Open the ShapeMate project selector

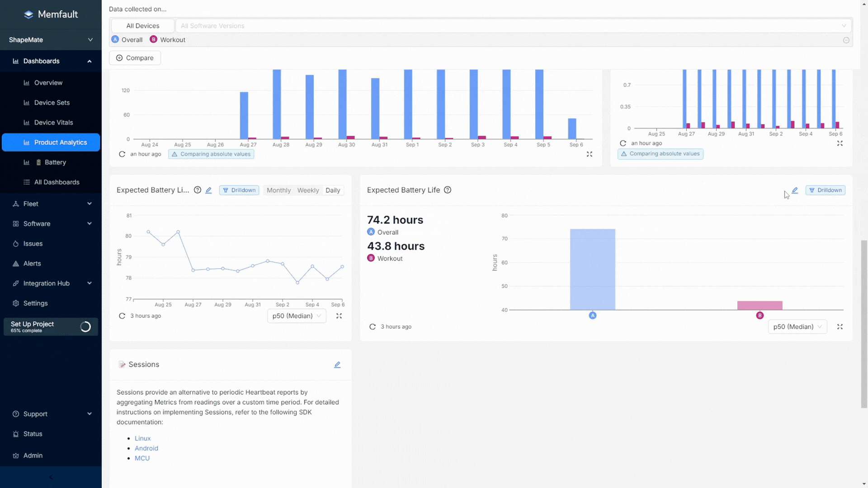(x=51, y=40)
